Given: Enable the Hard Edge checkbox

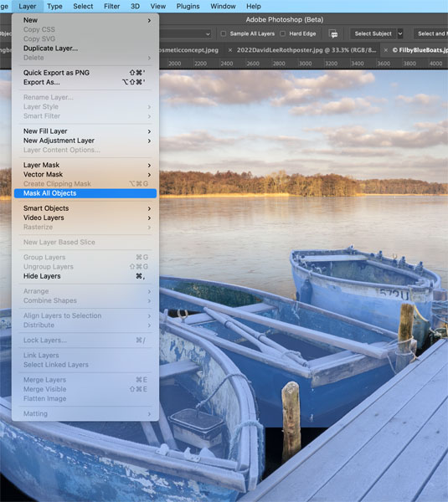Looking at the screenshot, I should pyautogui.click(x=283, y=33).
